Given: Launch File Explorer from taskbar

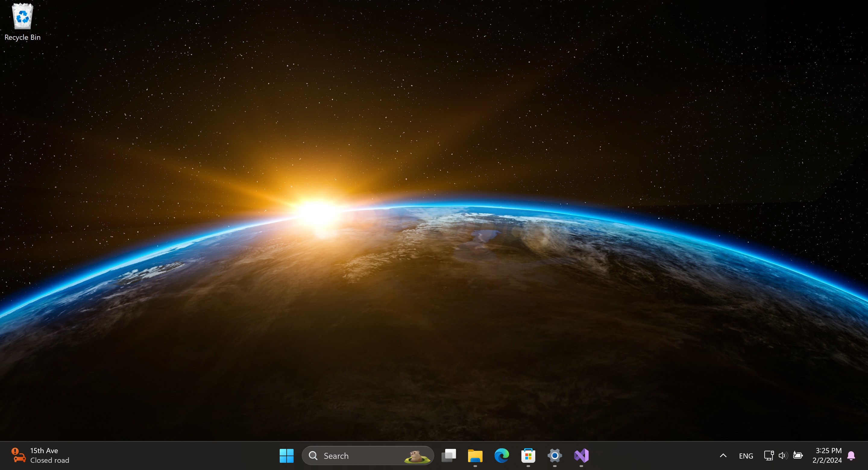Looking at the screenshot, I should [x=475, y=456].
